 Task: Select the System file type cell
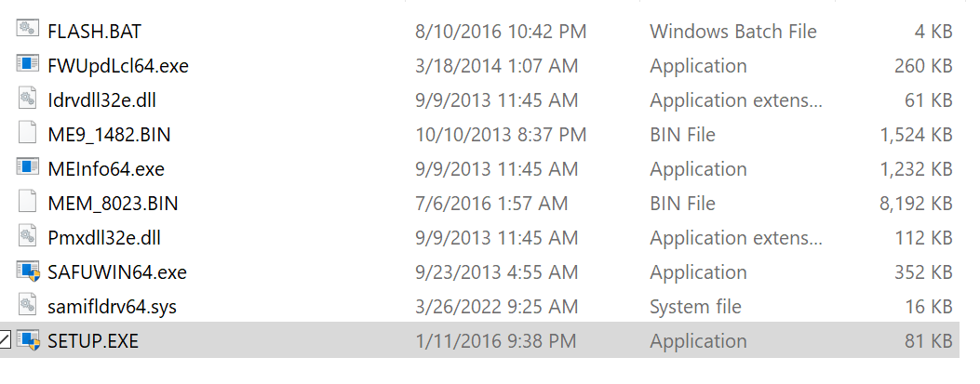pyautogui.click(x=695, y=307)
